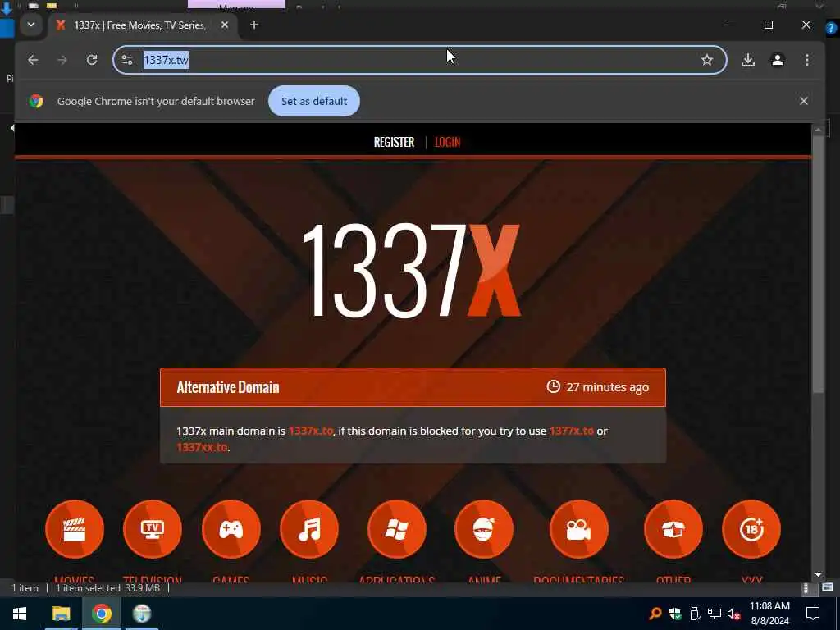
Task: Open the 1337x.to main domain link
Action: [x=311, y=431]
